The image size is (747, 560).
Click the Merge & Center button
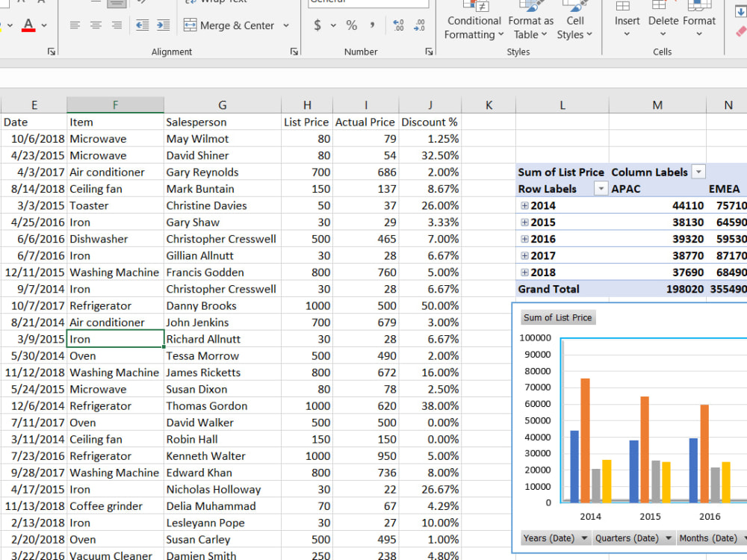pyautogui.click(x=229, y=25)
